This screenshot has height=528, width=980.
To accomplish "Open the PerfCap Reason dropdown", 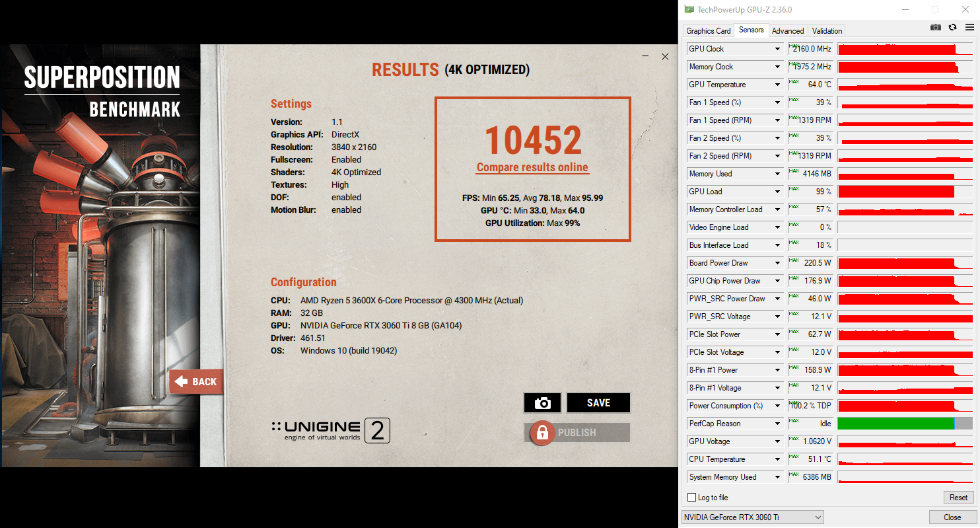I will [x=777, y=424].
